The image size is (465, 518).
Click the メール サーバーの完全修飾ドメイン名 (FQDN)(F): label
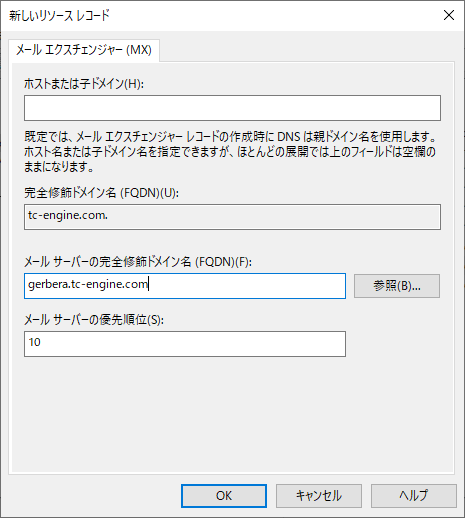(138, 262)
